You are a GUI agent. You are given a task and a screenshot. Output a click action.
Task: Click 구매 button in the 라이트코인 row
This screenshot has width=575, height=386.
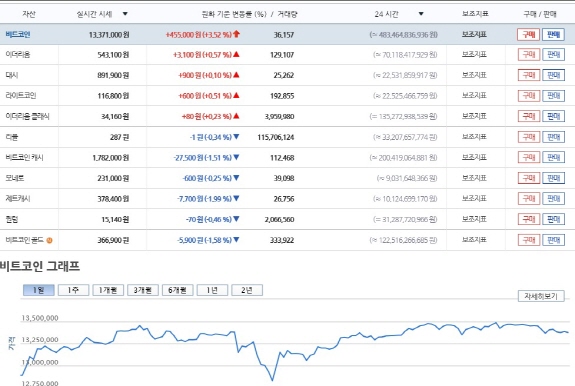[x=528, y=96]
